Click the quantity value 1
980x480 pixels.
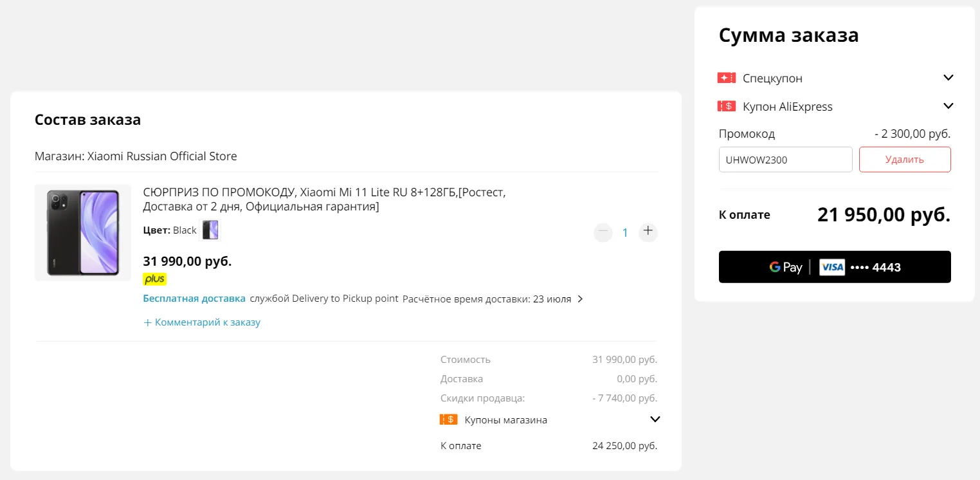click(625, 232)
